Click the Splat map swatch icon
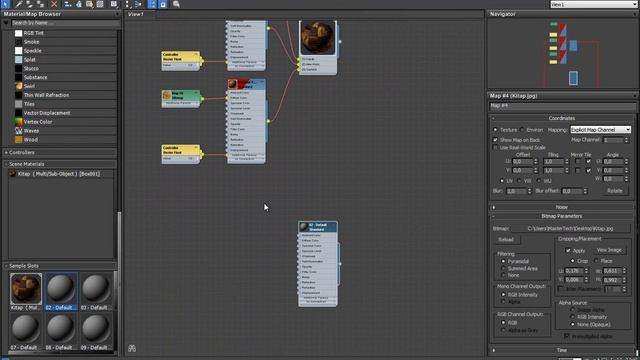Screen dimensions: 640x360 coord(19,60)
